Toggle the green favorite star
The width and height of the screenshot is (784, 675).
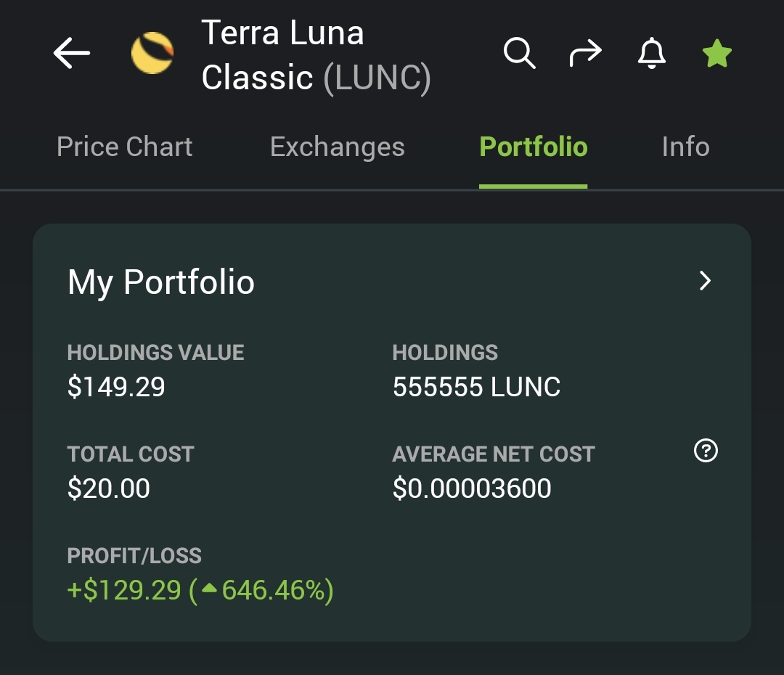tap(717, 53)
